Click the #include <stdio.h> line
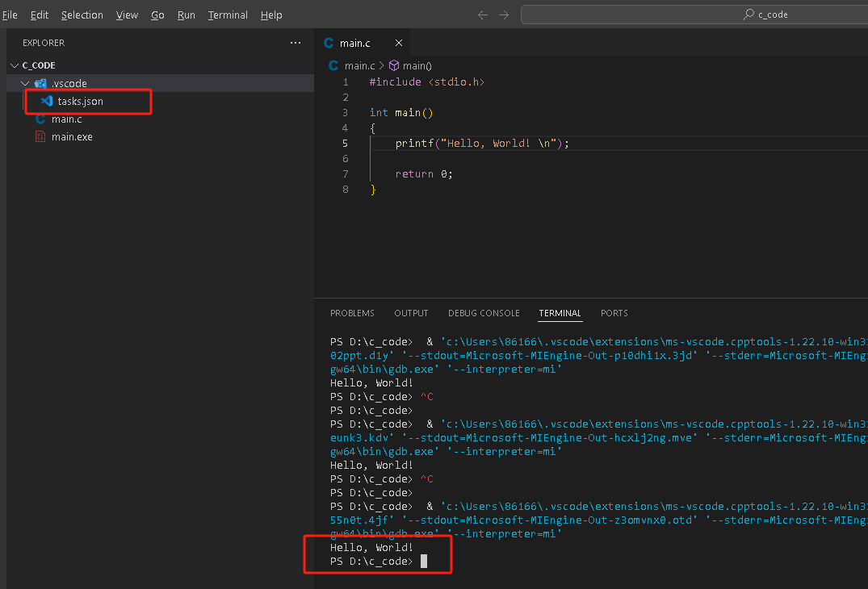The image size is (868, 589). coord(427,81)
